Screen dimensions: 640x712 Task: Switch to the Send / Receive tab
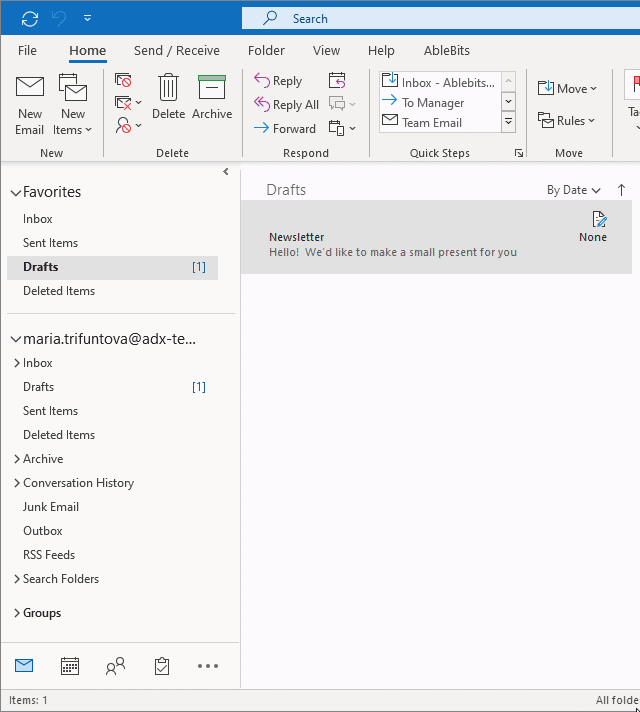point(177,50)
